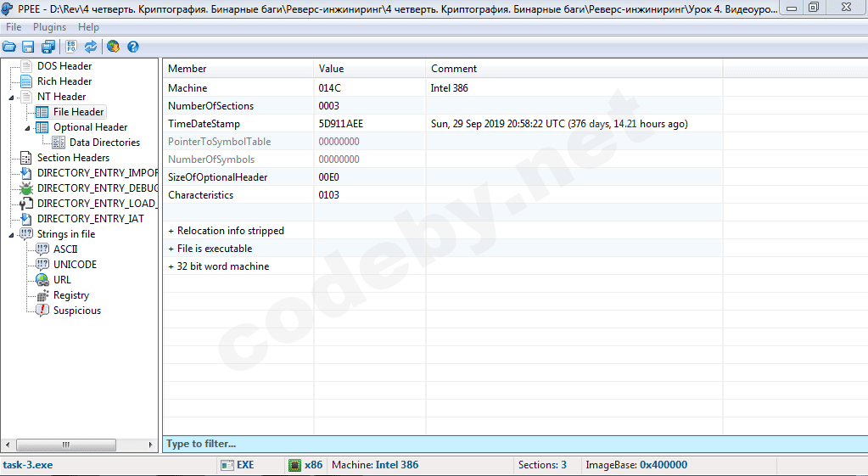The height and width of the screenshot is (476, 868).
Task: Select the Section Headers tree item
Action: [x=73, y=158]
